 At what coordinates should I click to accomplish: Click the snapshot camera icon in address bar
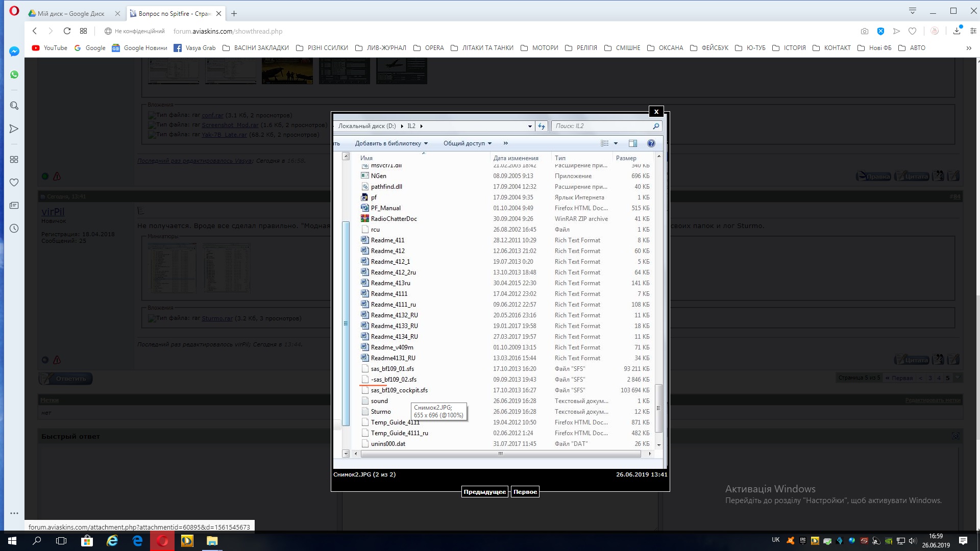click(864, 31)
